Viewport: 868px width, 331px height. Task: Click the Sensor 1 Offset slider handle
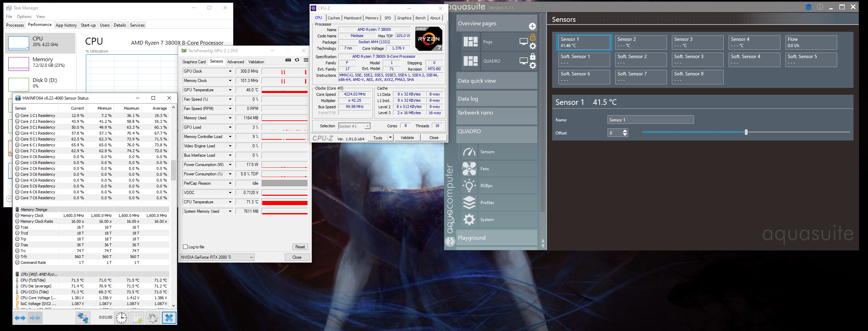pos(746,132)
